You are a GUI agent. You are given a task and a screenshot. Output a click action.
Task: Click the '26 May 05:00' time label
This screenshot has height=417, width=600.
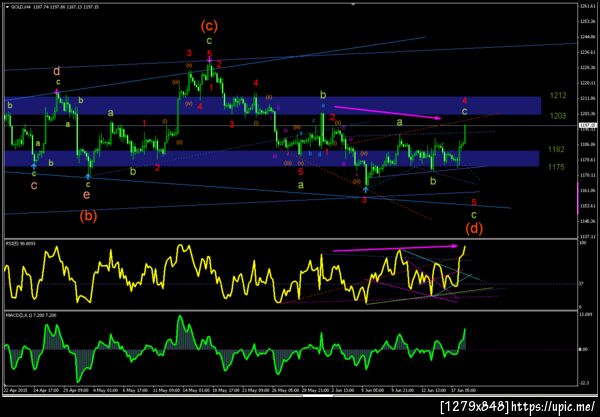(x=287, y=390)
